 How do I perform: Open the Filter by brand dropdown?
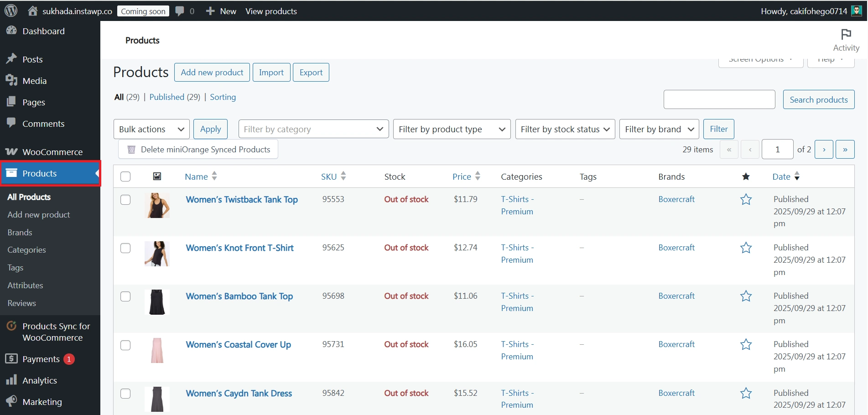(x=659, y=129)
